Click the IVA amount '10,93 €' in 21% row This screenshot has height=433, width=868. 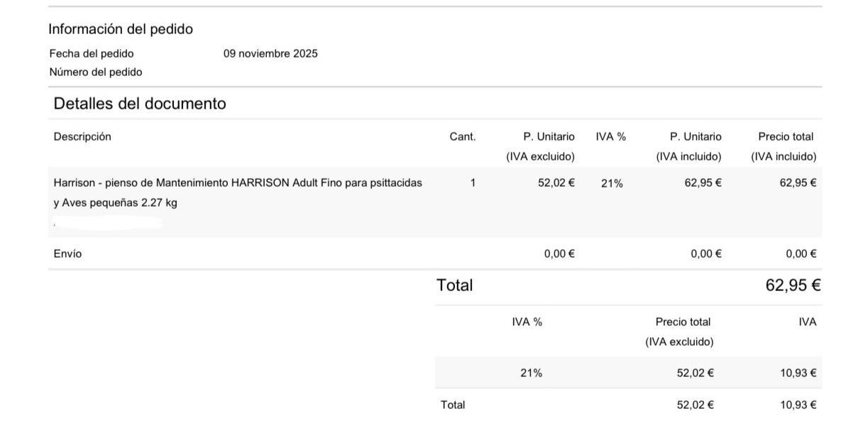(x=798, y=373)
